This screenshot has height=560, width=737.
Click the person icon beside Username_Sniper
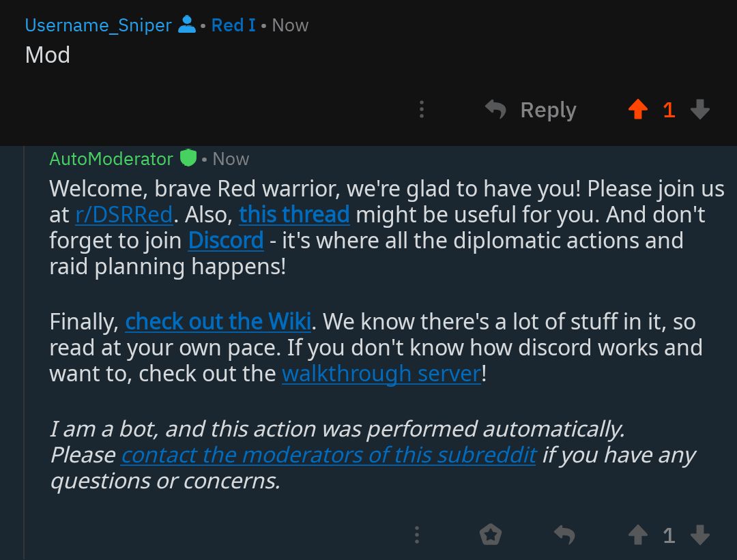click(x=186, y=25)
